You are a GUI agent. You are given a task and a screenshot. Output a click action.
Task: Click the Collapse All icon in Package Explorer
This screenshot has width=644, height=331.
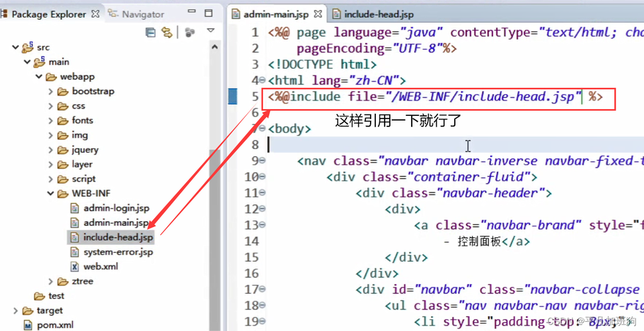pos(150,32)
